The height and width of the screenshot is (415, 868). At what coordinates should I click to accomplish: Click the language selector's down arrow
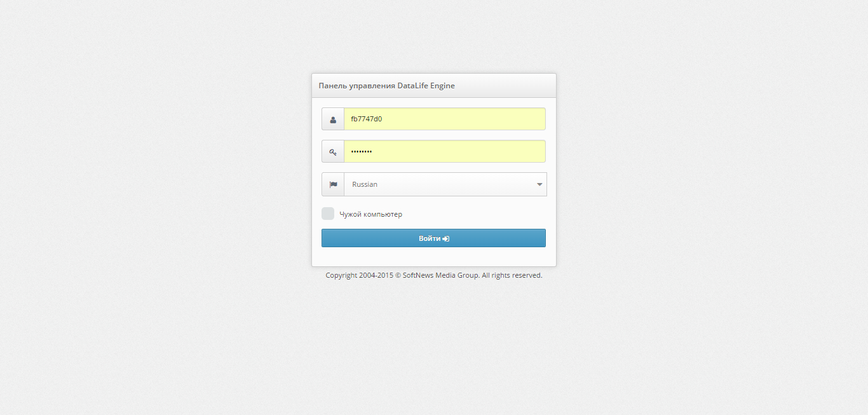[x=539, y=184]
